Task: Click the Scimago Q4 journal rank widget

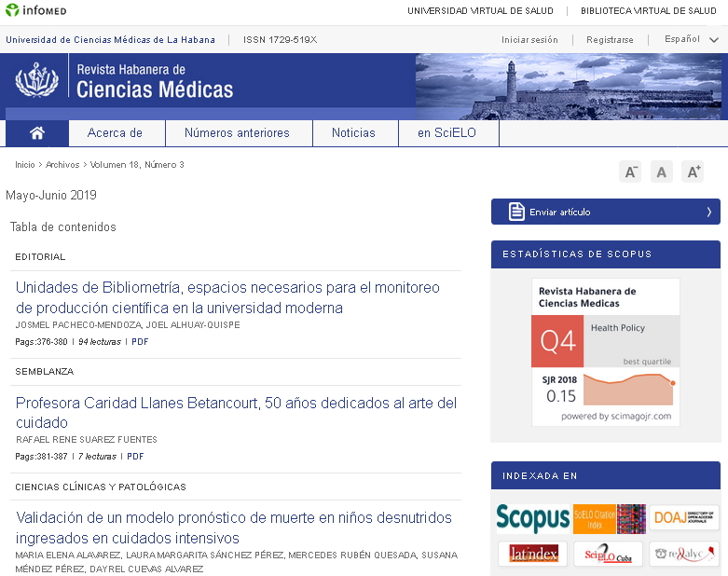Action: click(606, 352)
